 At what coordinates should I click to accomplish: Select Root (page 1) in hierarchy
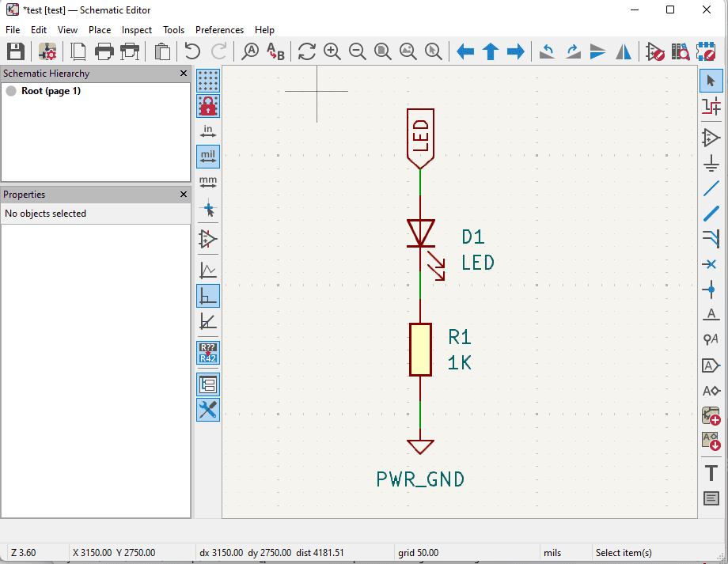(51, 91)
